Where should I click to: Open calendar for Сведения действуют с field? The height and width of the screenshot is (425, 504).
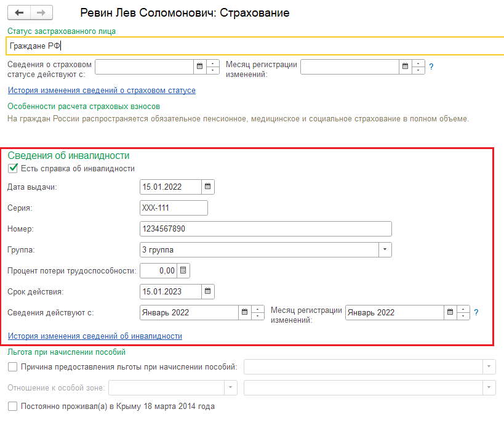pyautogui.click(x=244, y=312)
